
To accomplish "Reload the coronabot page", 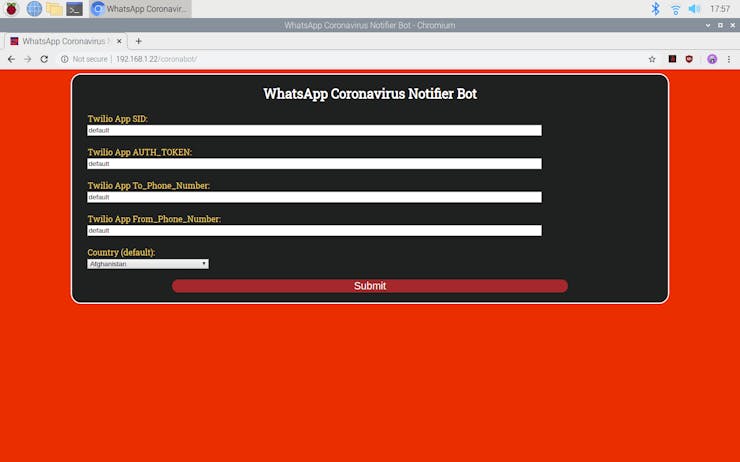I will [44, 59].
